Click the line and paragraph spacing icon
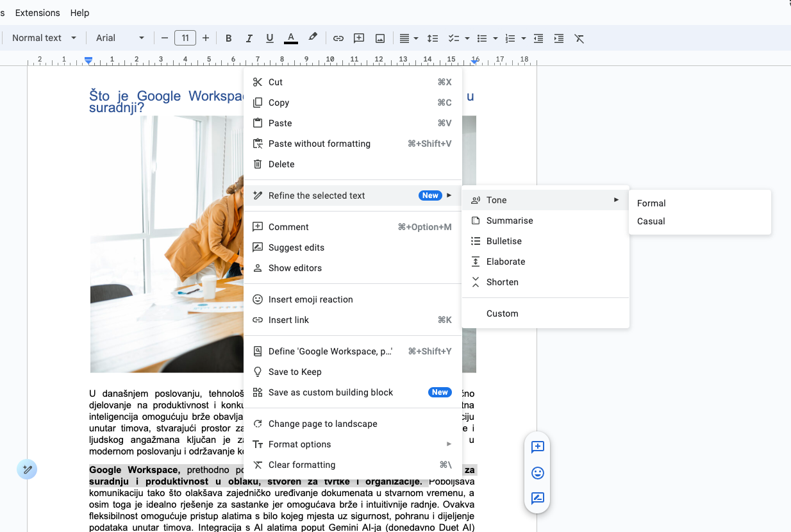This screenshot has height=532, width=791. (433, 38)
